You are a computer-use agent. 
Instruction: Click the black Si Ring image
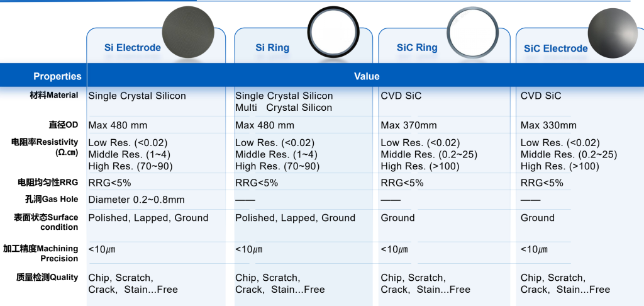(x=333, y=33)
